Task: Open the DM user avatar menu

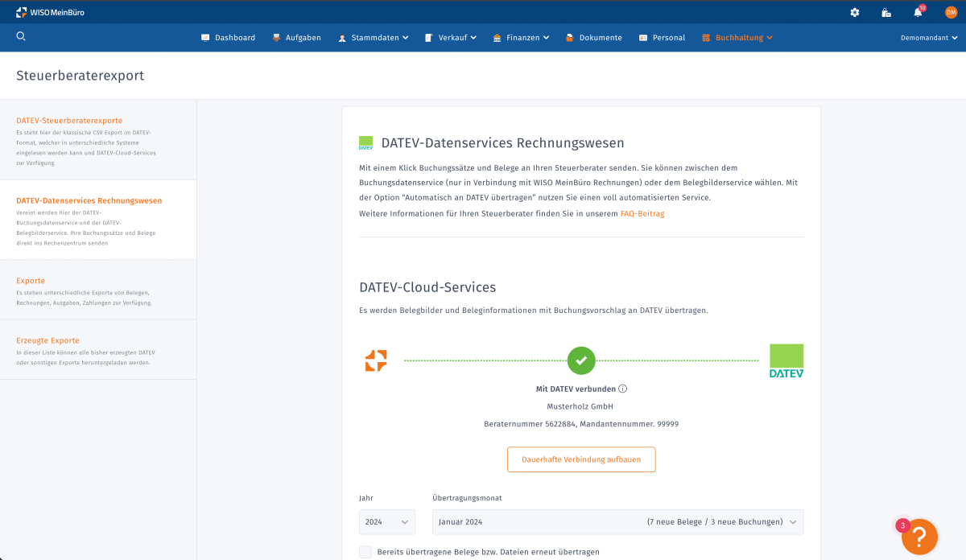Action: (x=951, y=12)
